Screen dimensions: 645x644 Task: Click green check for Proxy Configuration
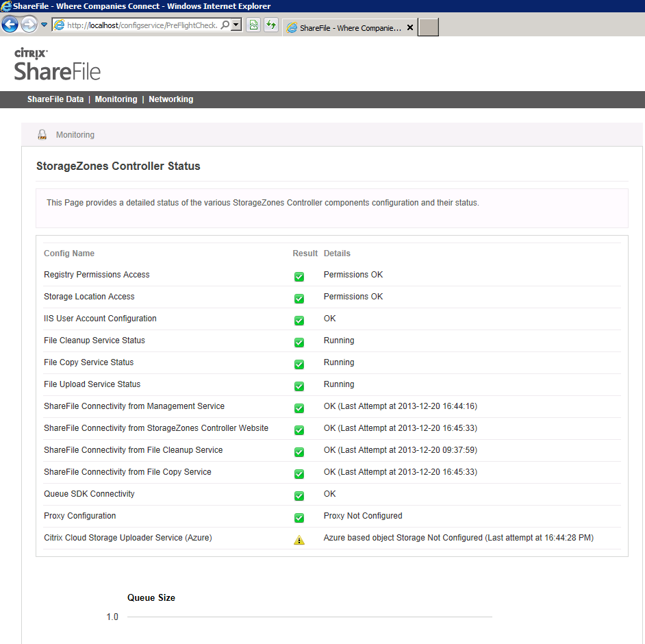[x=299, y=518]
